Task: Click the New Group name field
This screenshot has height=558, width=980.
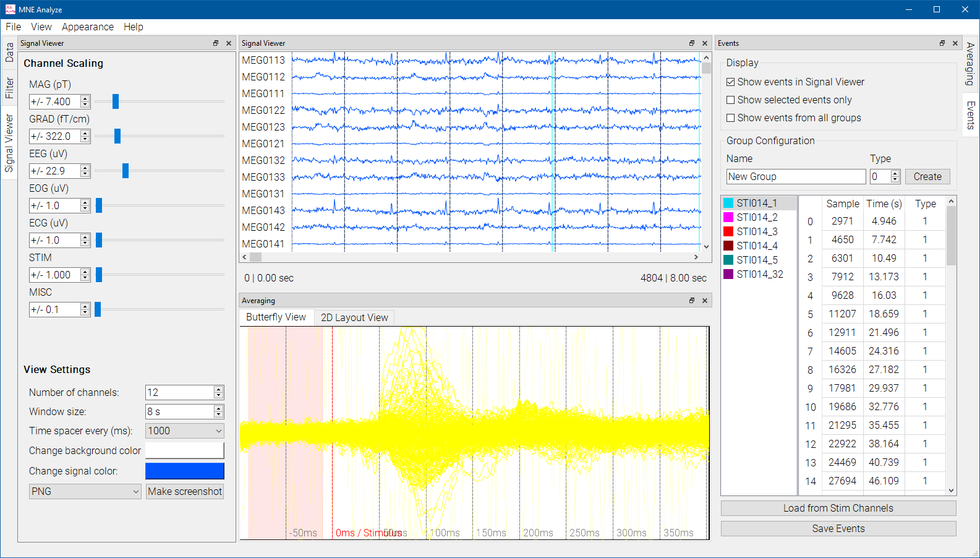Action: coord(795,176)
